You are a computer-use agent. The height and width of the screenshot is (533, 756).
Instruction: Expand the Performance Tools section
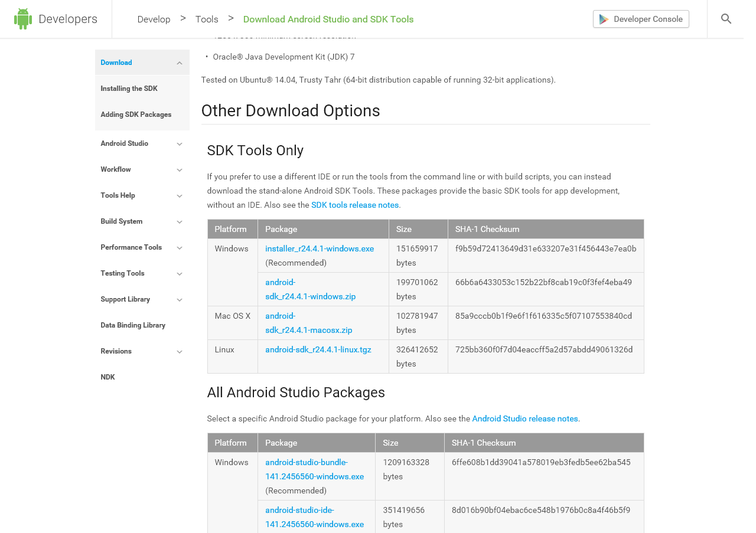pyautogui.click(x=180, y=247)
